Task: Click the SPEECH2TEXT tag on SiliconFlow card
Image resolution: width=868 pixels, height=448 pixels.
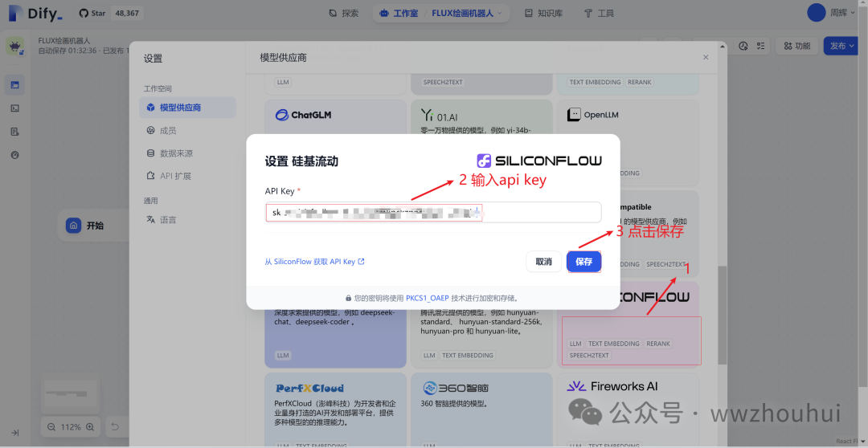Action: point(589,356)
